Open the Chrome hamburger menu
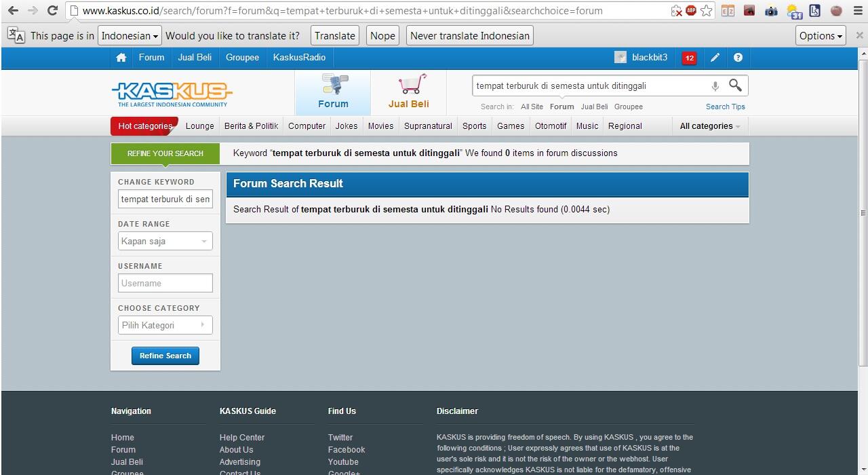Viewport: 868px width, 475px height. [x=858, y=11]
